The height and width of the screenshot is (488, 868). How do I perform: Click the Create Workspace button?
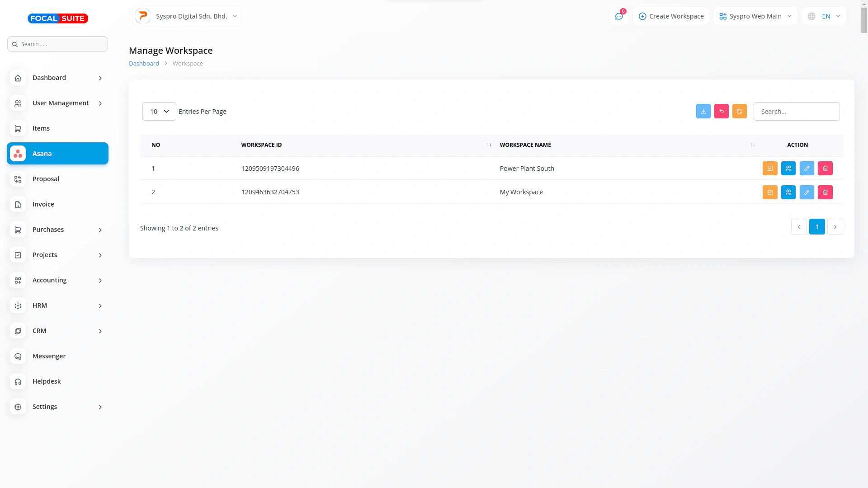coord(671,16)
